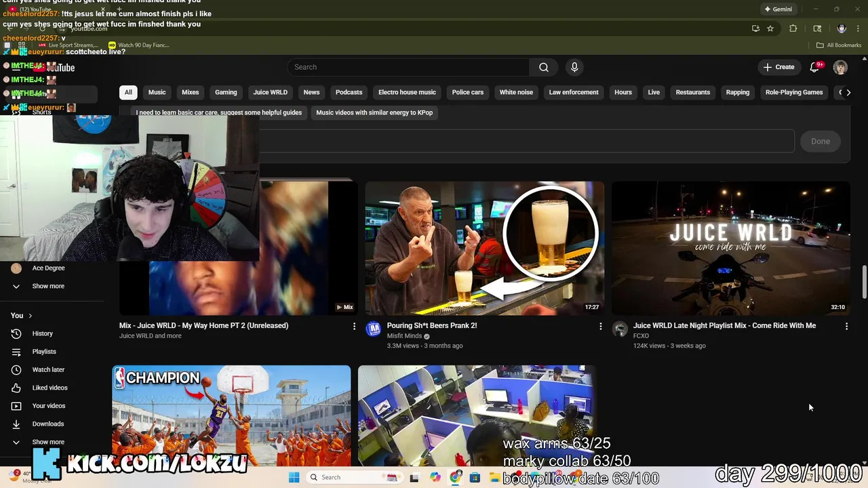
Task: Open NBA Champion prison basketball thumbnail
Action: [231, 416]
